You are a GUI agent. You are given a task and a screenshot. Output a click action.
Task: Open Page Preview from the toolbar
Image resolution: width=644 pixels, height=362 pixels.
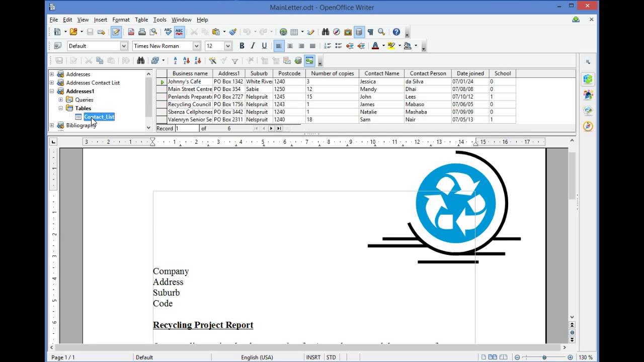click(153, 32)
